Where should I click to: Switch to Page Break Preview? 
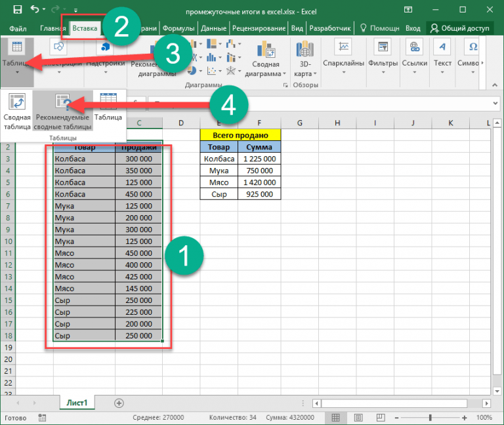click(381, 418)
